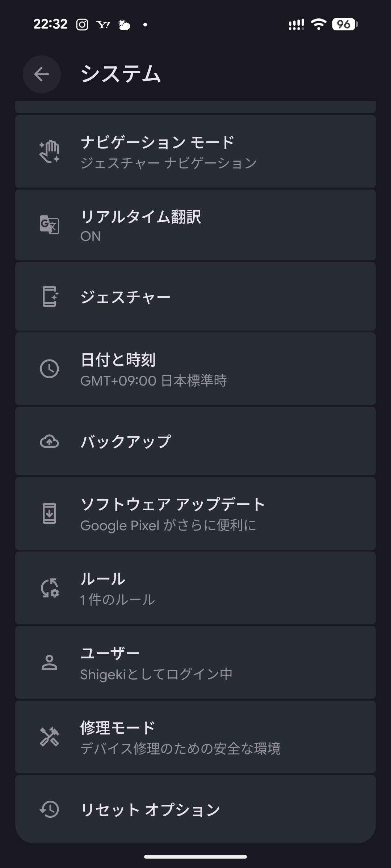
Task: Open リアルタイム翻訳 setting
Action: [195, 225]
